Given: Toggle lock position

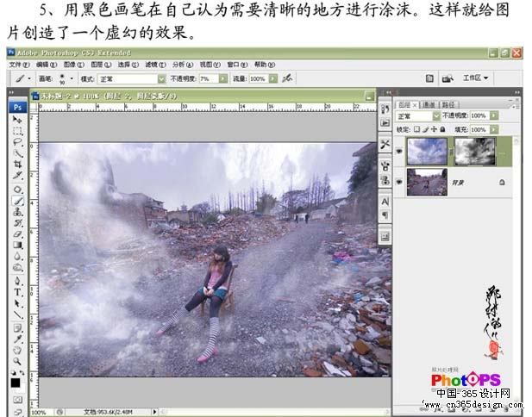Looking at the screenshot, I should click(x=434, y=129).
